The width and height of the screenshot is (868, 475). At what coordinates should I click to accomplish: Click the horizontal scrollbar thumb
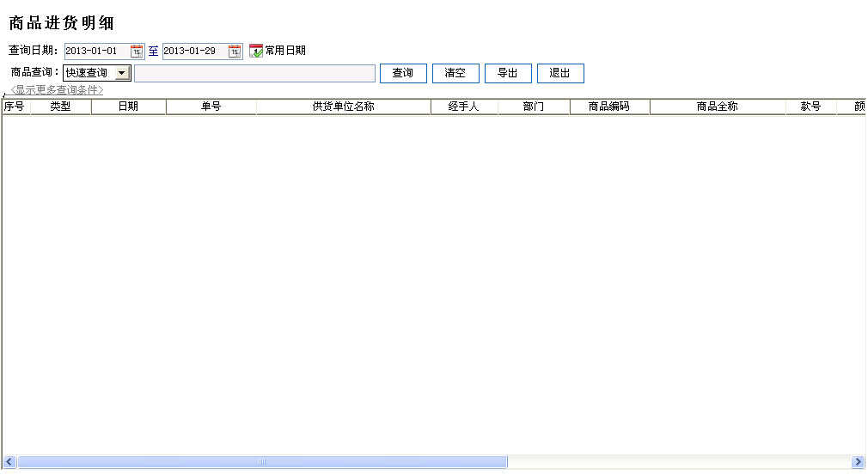(x=262, y=462)
